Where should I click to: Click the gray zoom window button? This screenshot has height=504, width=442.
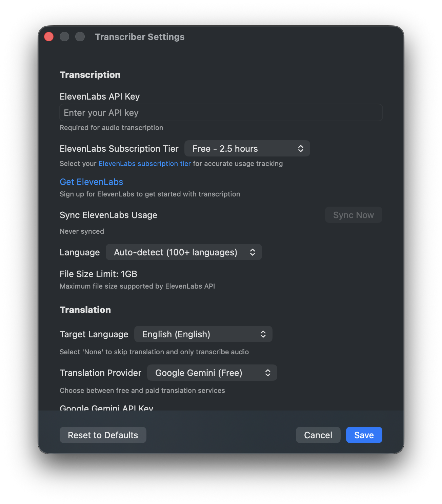(x=80, y=37)
